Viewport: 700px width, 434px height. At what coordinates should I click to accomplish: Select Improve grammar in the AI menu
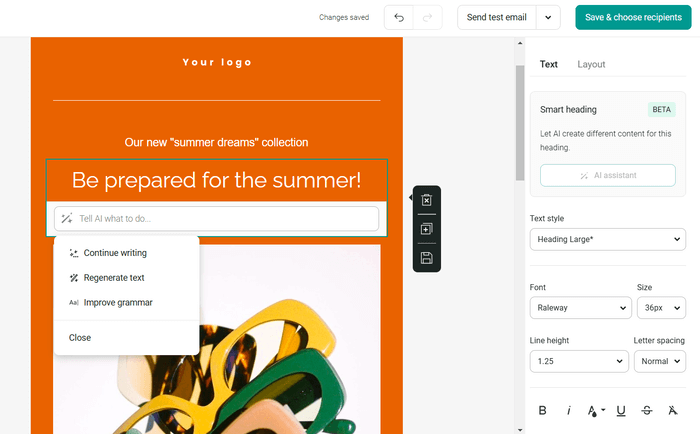[x=117, y=302]
